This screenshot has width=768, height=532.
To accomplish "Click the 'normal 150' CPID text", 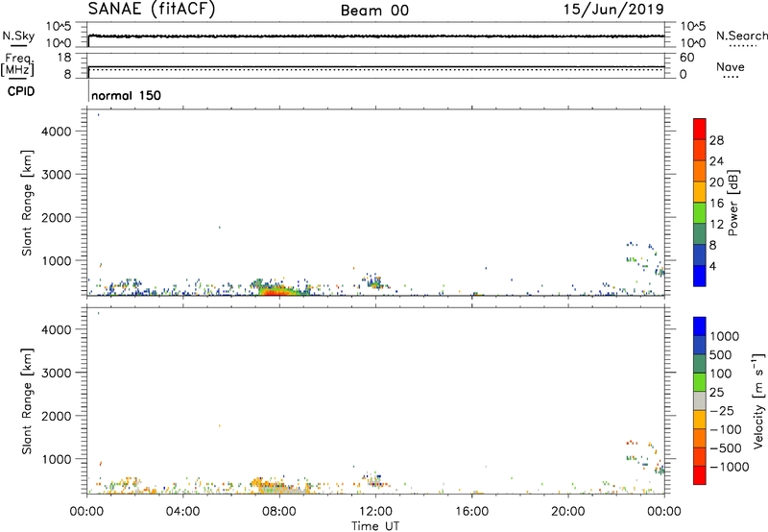I will tap(126, 95).
